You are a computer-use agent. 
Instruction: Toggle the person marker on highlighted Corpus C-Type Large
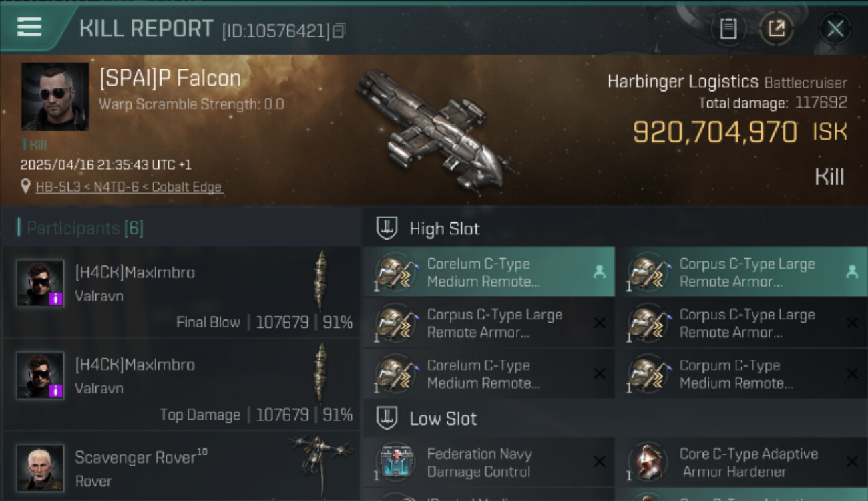point(851,272)
